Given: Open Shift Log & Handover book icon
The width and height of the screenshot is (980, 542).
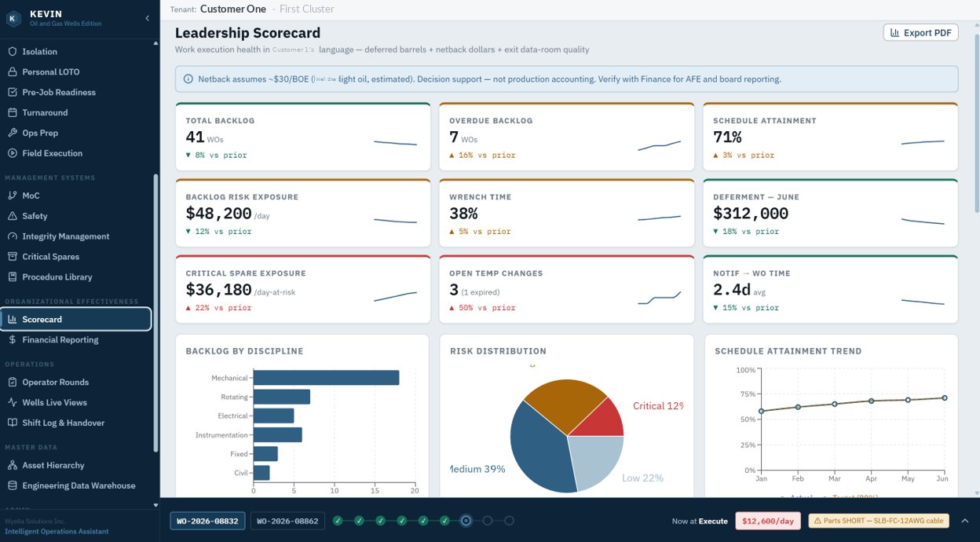Looking at the screenshot, I should [x=12, y=423].
